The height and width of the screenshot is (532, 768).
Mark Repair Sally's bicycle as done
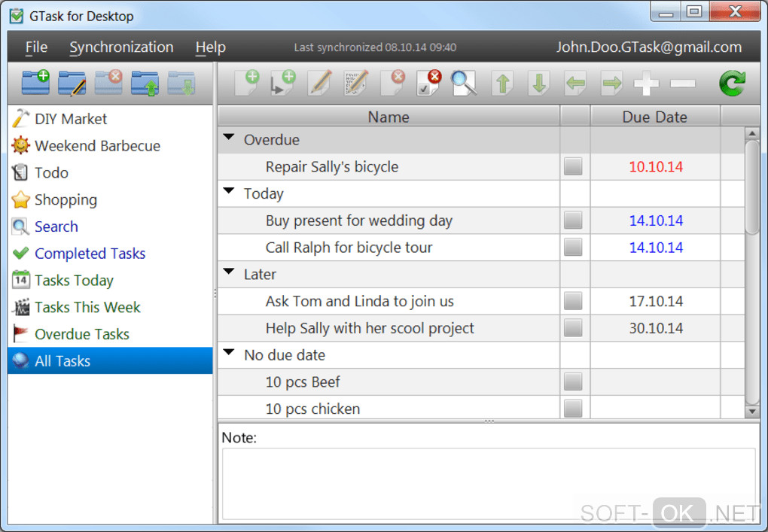(x=573, y=166)
